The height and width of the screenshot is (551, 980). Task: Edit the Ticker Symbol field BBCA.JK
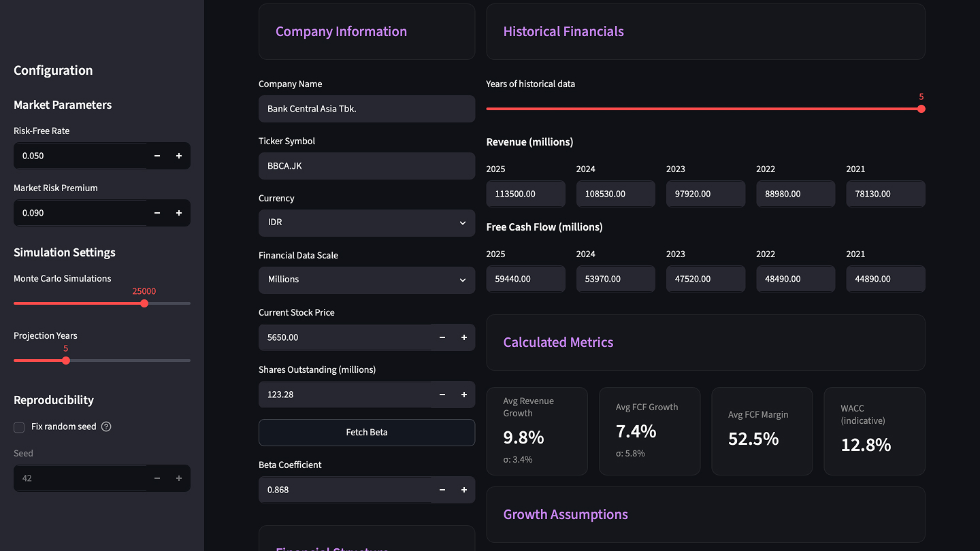tap(367, 166)
